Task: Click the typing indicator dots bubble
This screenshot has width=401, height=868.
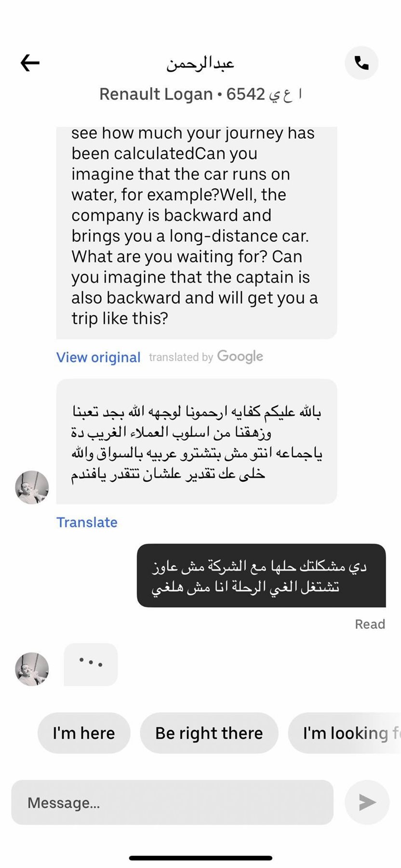Action: (x=91, y=664)
